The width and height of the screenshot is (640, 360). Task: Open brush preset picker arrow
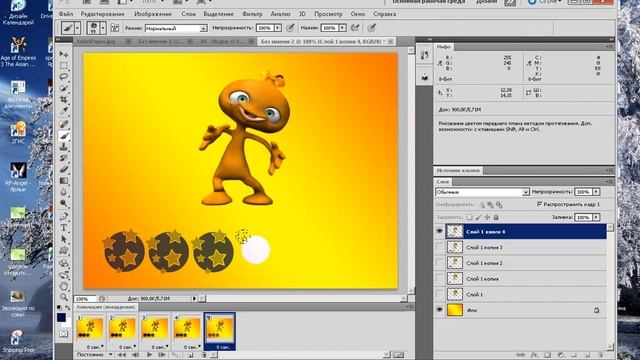[x=103, y=28]
